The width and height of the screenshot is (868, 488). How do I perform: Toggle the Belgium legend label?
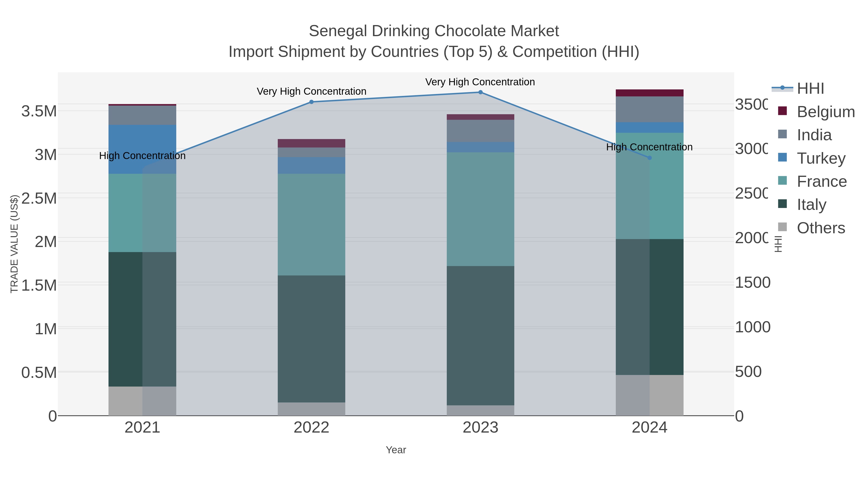click(x=826, y=112)
